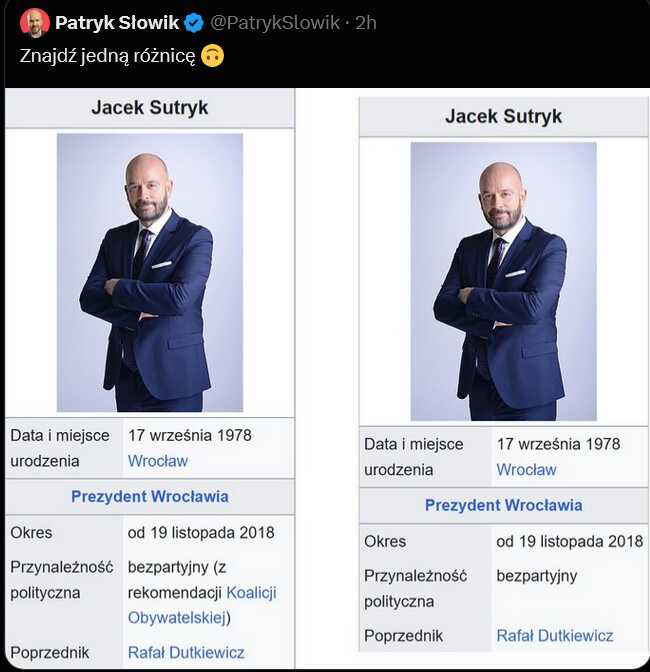Click the left Jacek Sutryk infobox title
Viewport: 650px width, 672px height.
click(150, 108)
